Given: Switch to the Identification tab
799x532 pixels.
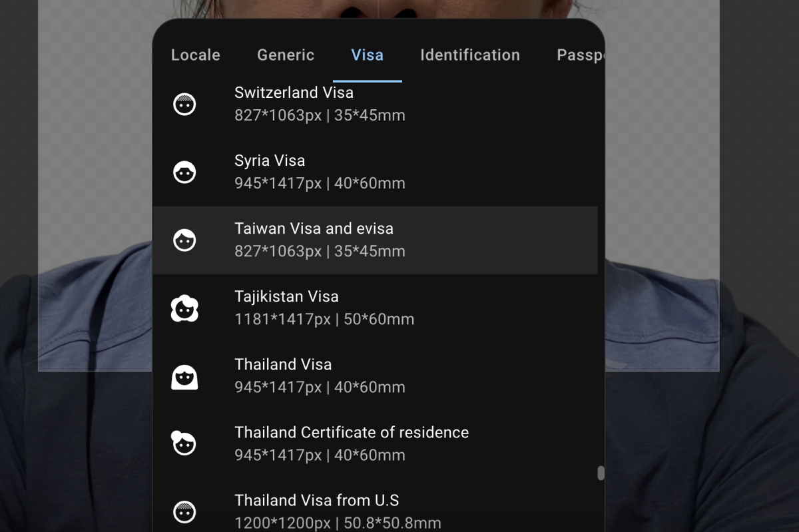Looking at the screenshot, I should 469,55.
